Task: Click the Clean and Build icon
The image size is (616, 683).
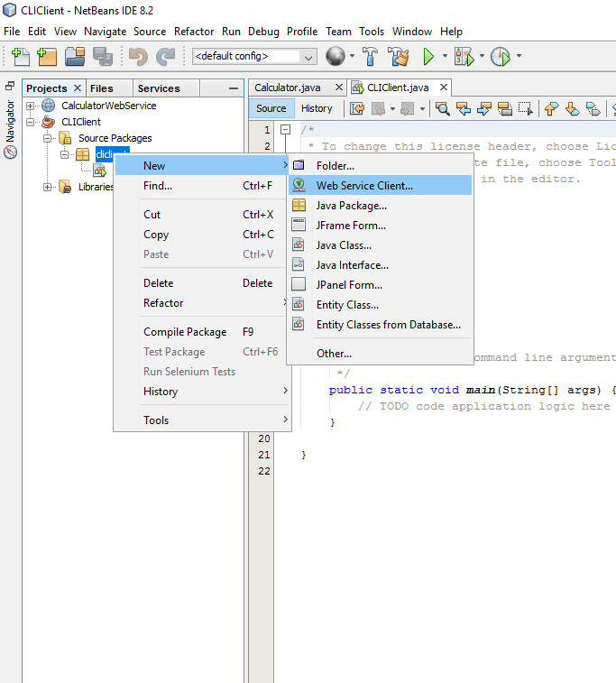Action: coord(399,56)
